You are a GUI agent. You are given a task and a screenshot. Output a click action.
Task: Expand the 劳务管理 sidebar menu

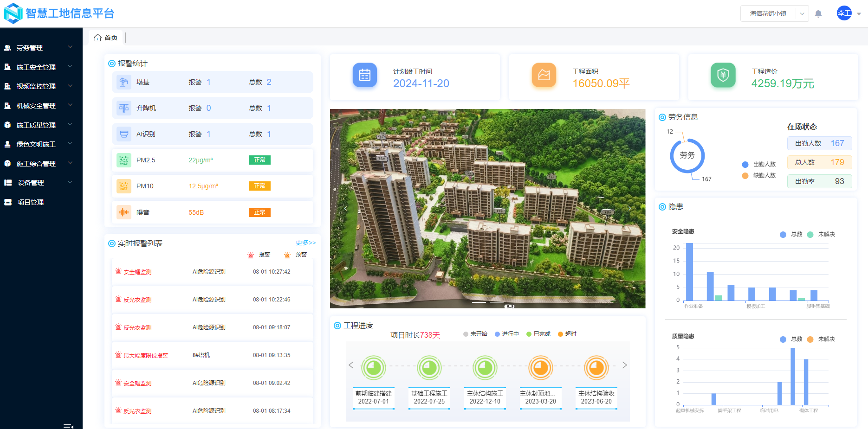click(41, 48)
